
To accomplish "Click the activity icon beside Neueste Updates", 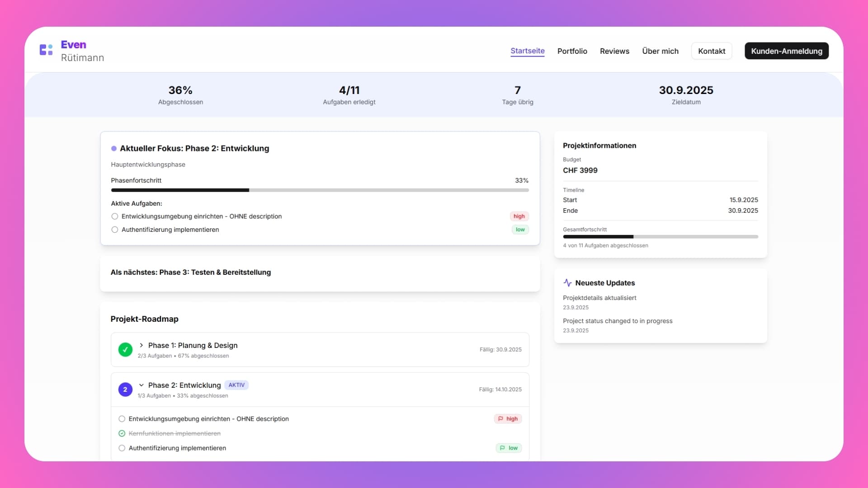I will (x=568, y=283).
